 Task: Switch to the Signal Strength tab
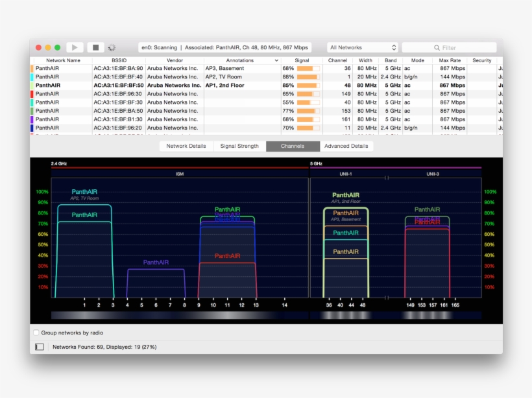(x=240, y=146)
